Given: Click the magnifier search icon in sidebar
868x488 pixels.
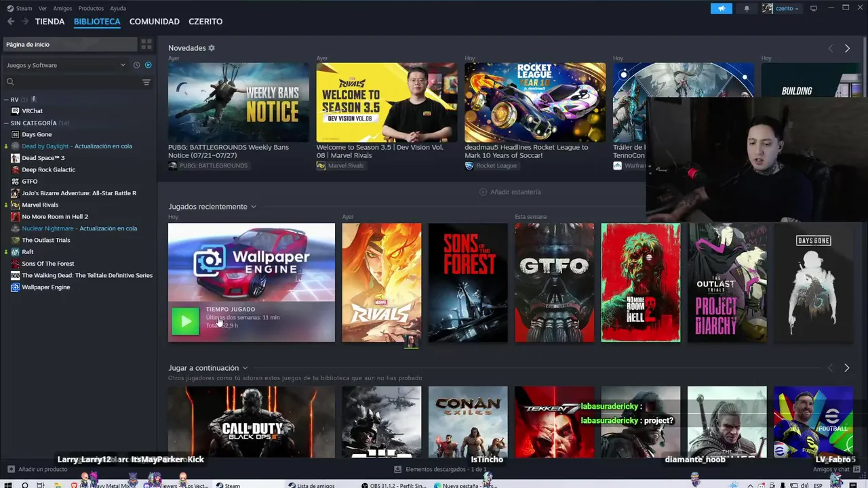Looking at the screenshot, I should 10,82.
